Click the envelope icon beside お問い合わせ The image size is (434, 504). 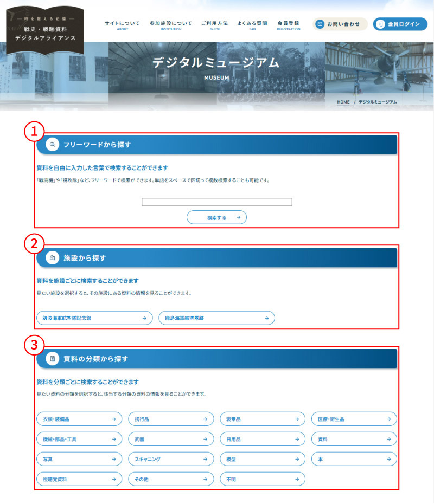click(x=320, y=24)
